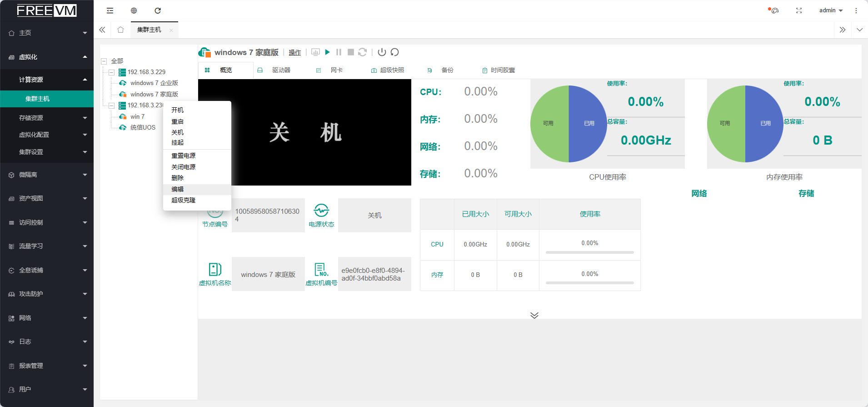The height and width of the screenshot is (407, 868).
Task: Click the VM console monitor icon
Action: click(315, 52)
